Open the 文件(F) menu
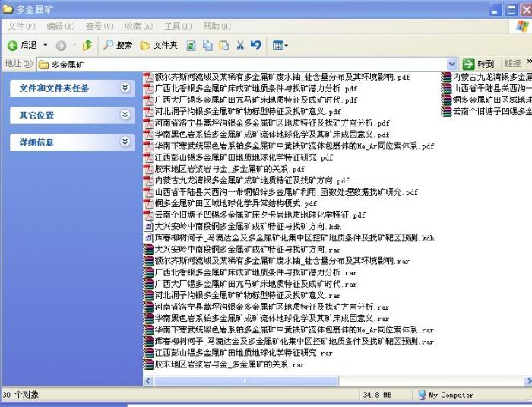532x407 pixels. (x=21, y=26)
